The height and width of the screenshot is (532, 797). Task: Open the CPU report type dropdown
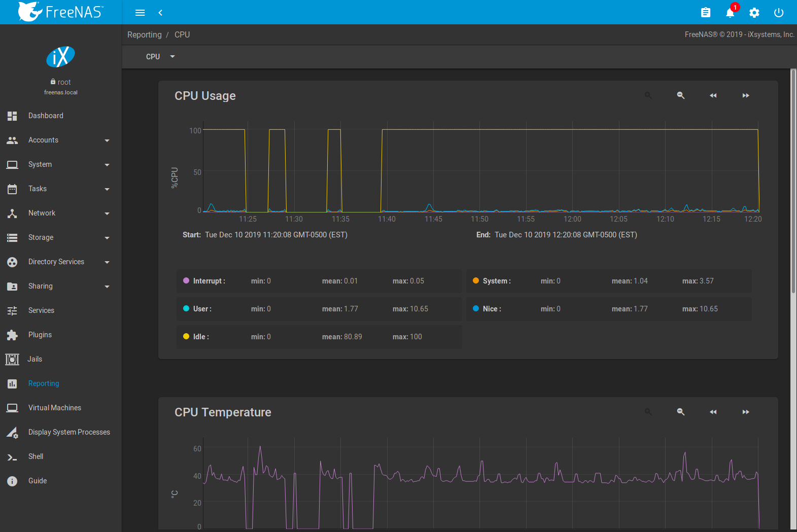click(160, 57)
